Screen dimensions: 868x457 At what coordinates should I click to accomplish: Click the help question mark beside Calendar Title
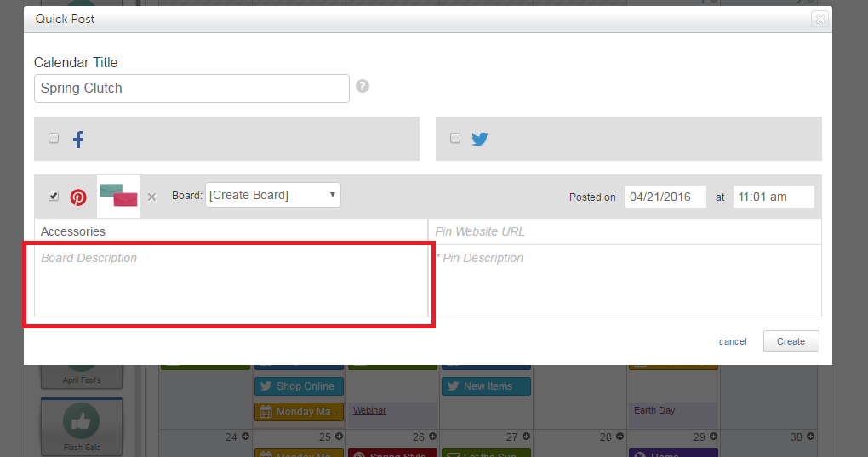pos(363,86)
